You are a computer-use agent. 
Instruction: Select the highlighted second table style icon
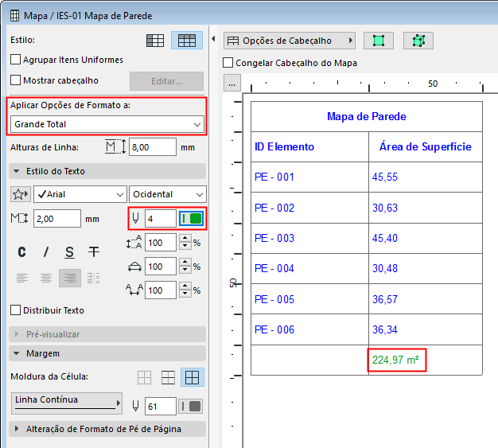(187, 41)
